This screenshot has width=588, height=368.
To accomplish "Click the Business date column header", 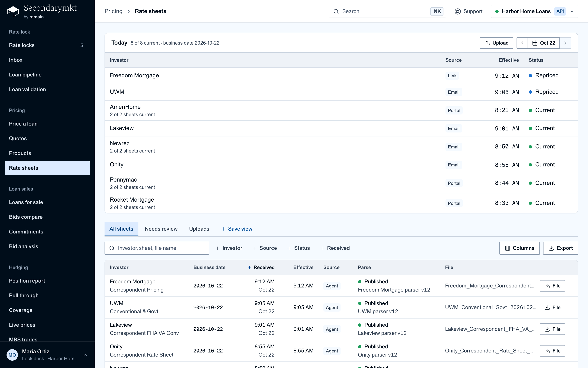I will click(209, 267).
